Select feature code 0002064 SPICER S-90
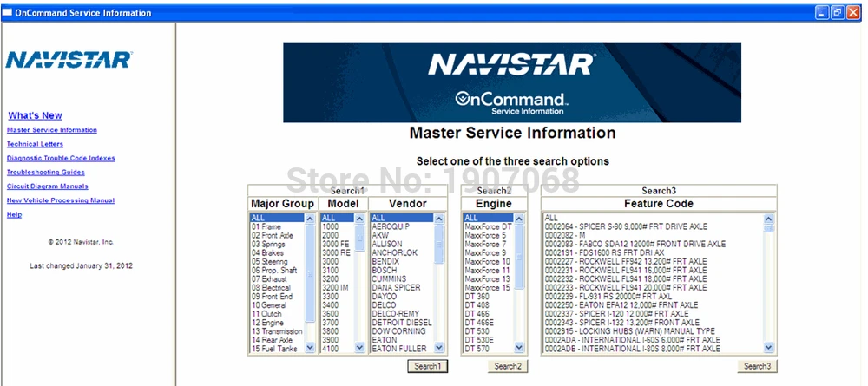This screenshot has width=868, height=386. [x=654, y=226]
